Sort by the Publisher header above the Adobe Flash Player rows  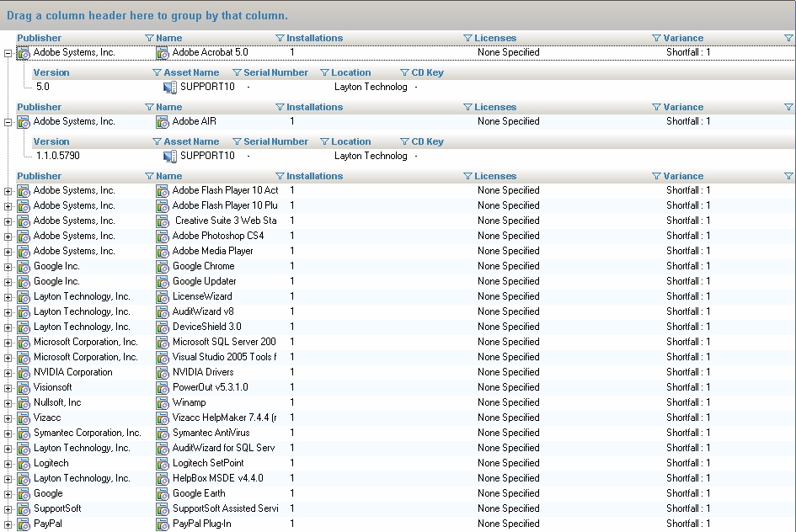click(39, 176)
